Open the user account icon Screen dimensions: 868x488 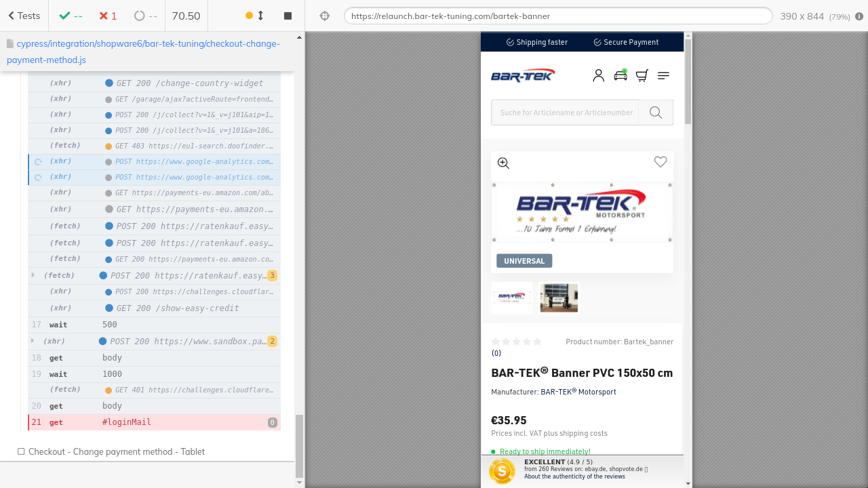(598, 75)
